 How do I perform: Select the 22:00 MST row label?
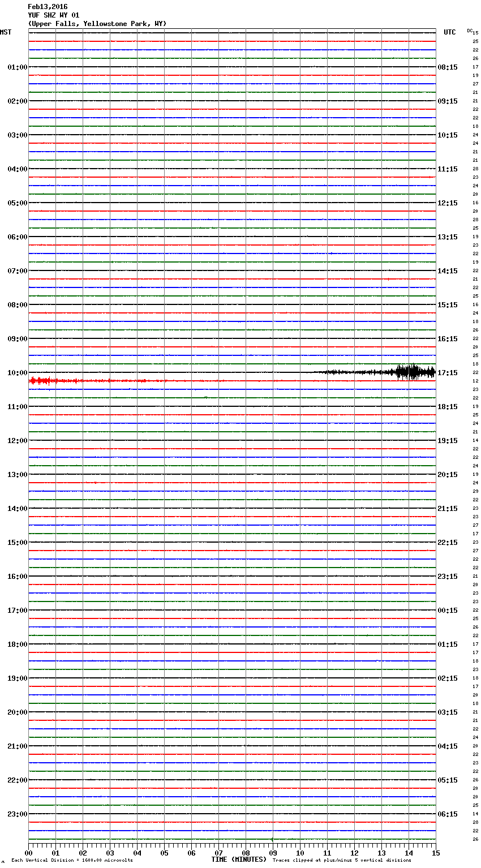coord(18,780)
